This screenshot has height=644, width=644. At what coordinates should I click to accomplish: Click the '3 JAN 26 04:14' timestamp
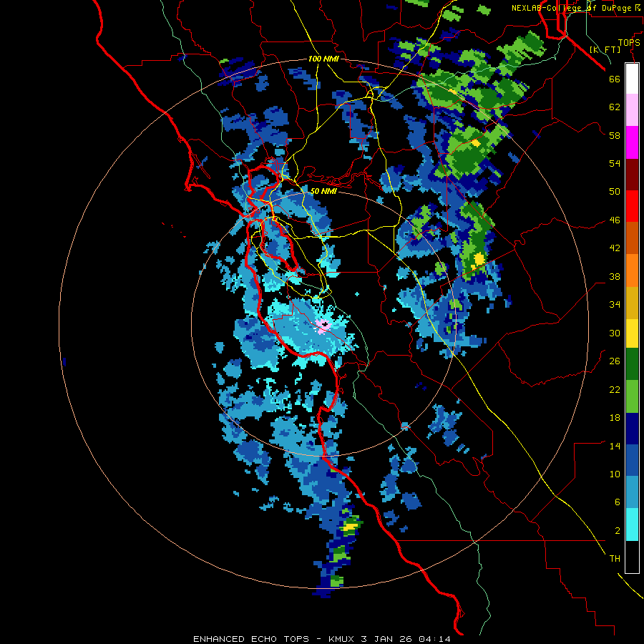click(406, 639)
